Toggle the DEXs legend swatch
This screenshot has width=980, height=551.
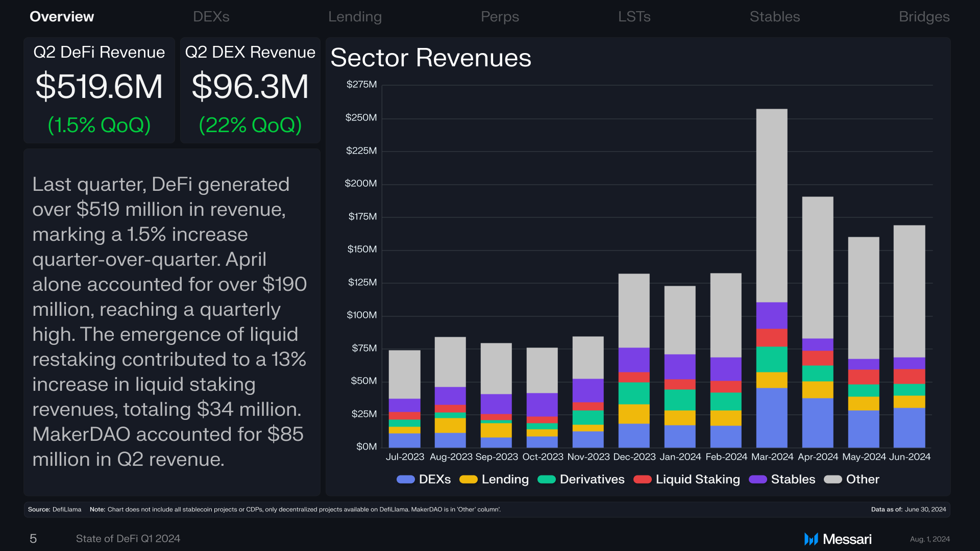pos(405,480)
